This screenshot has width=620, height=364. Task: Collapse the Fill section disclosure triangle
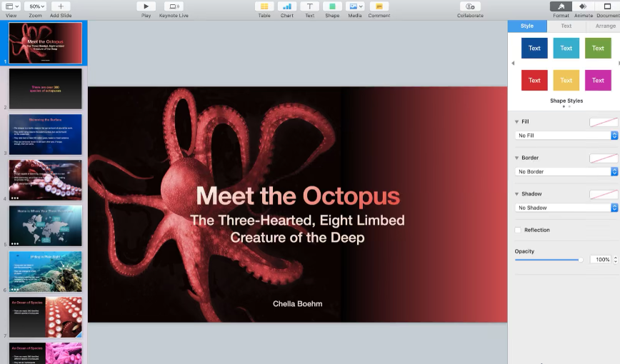pos(516,122)
